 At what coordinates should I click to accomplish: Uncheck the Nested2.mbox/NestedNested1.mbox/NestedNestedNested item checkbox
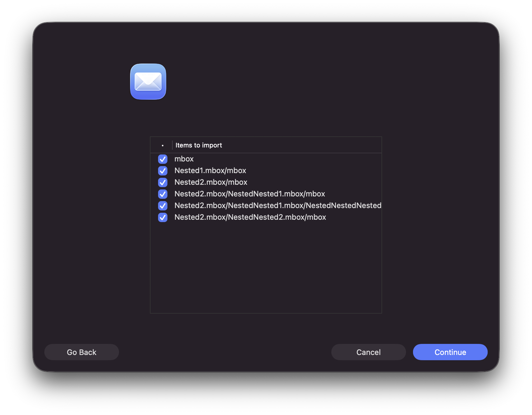pos(163,206)
